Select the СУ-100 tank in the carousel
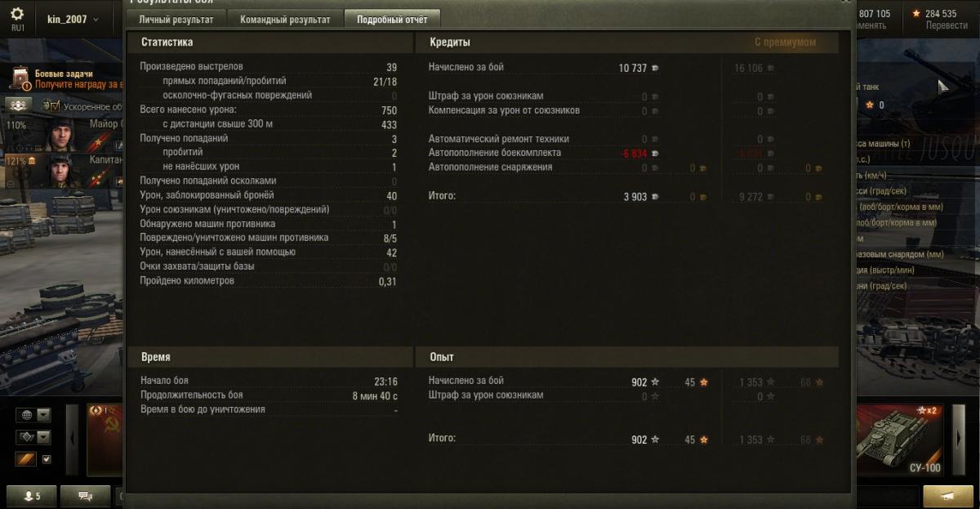Viewport: 980px width, 509px height. click(x=899, y=440)
